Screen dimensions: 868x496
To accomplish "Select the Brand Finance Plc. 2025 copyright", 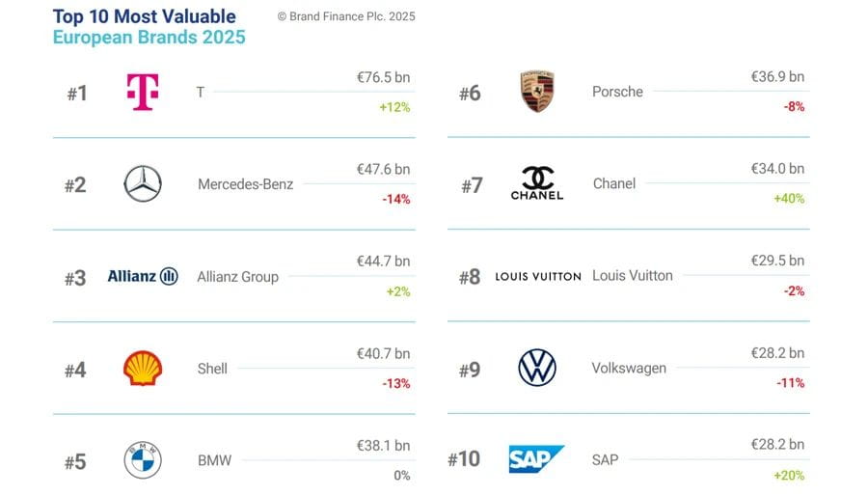I will 345,16.
